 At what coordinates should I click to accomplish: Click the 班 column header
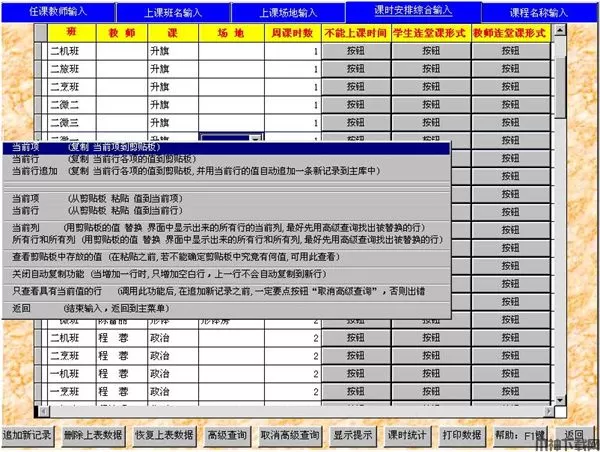[72, 33]
